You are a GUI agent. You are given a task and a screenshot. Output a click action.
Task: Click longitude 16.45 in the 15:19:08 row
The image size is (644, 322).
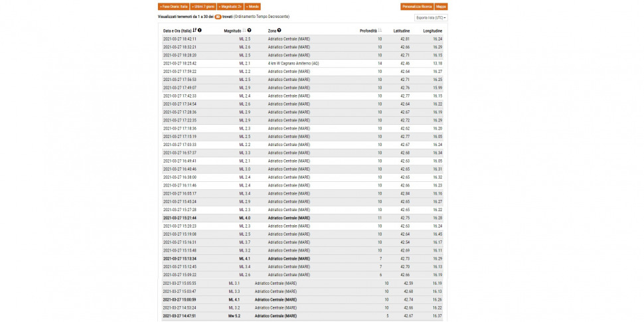(x=438, y=234)
